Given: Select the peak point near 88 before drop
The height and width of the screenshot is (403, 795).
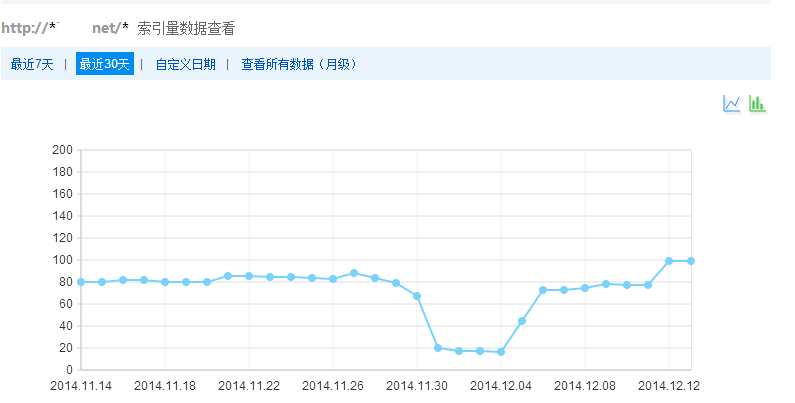Looking at the screenshot, I should (354, 273).
